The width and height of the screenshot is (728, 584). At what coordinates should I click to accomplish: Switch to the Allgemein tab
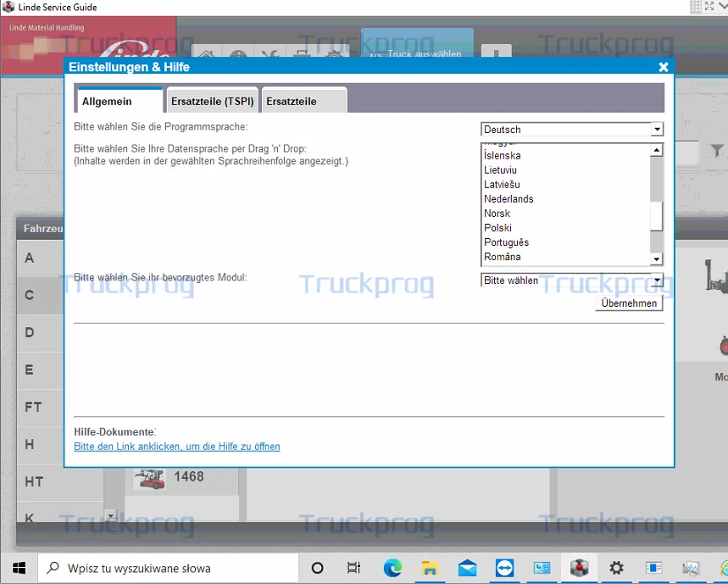click(119, 100)
